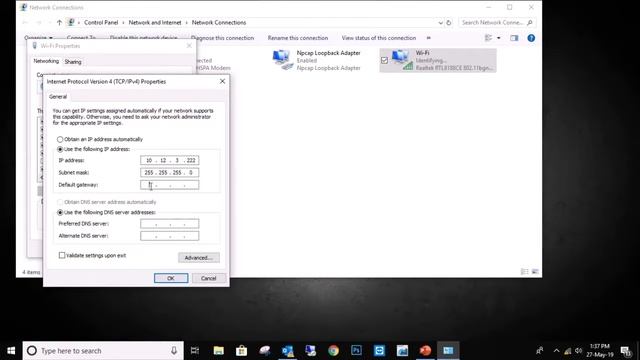The width and height of the screenshot is (640, 360).
Task: Click the Preferred DNS server field
Action: [169, 224]
